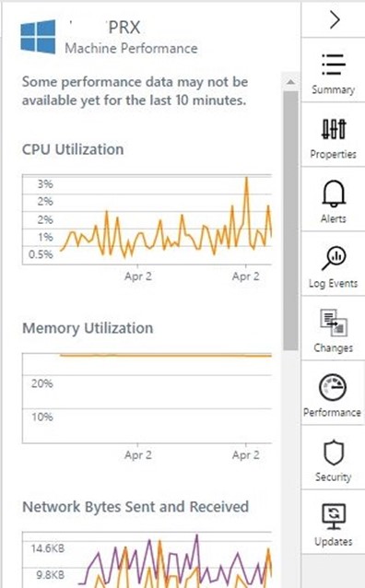
Task: Show the Alerts bell icon panel
Action: pos(334,194)
